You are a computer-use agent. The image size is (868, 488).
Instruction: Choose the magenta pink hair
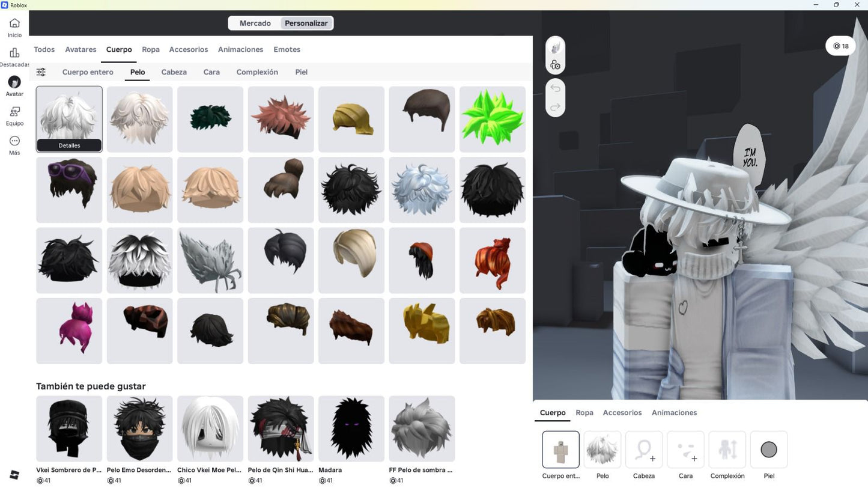point(69,331)
